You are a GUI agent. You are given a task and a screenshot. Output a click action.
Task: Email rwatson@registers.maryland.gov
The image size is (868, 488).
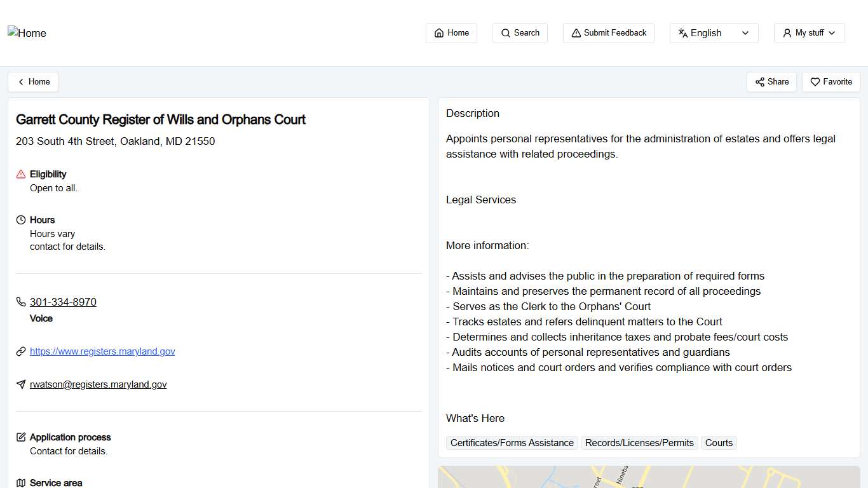pos(98,384)
